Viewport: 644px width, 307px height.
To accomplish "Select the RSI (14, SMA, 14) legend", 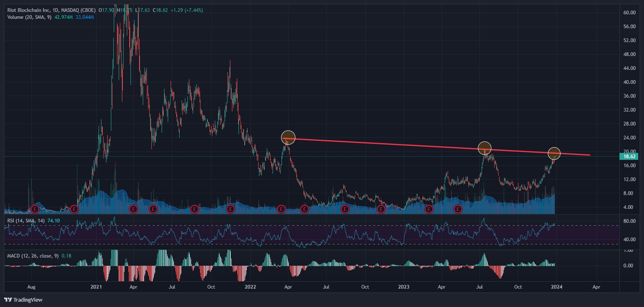I will [26, 221].
